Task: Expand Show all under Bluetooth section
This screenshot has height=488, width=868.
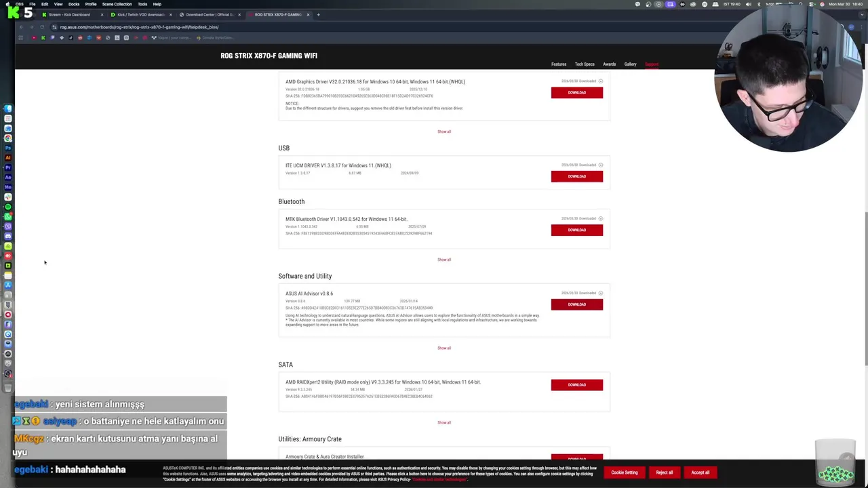Action: [444, 260]
